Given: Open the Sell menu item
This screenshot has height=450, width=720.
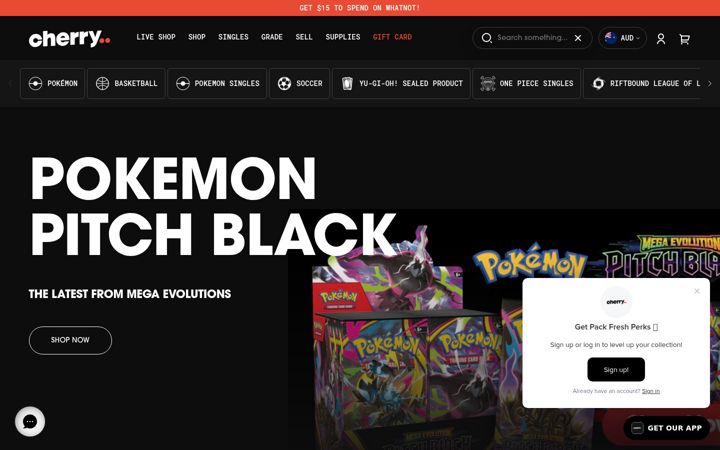Looking at the screenshot, I should [304, 37].
